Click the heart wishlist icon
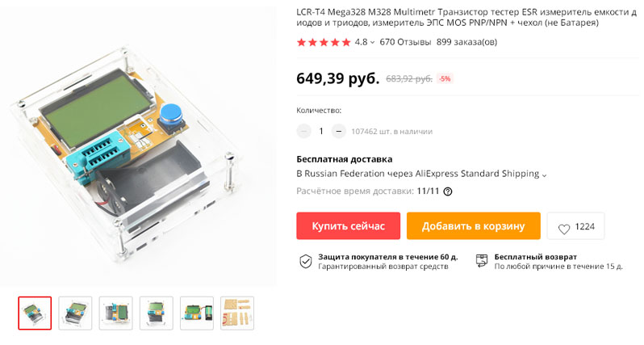The height and width of the screenshot is (345, 644). point(564,229)
